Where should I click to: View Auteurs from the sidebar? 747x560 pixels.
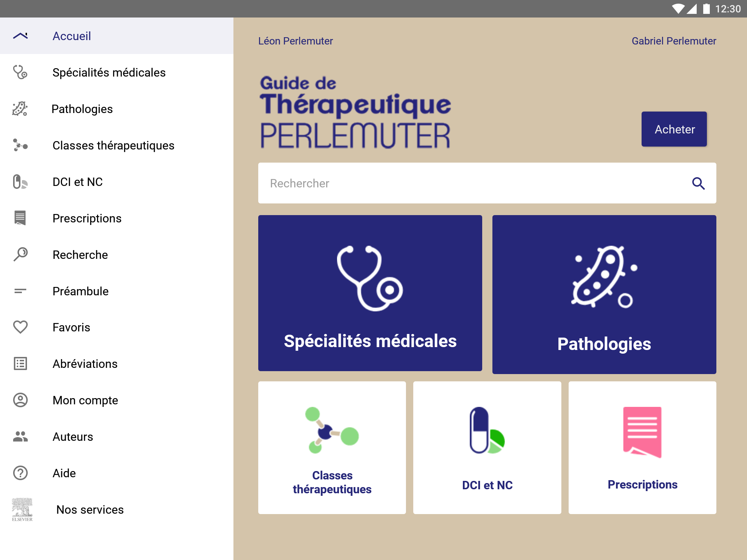click(117, 436)
